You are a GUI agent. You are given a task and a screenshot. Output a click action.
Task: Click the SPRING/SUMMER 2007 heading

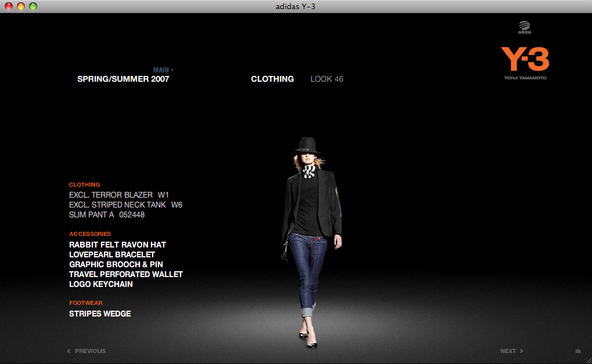(123, 79)
